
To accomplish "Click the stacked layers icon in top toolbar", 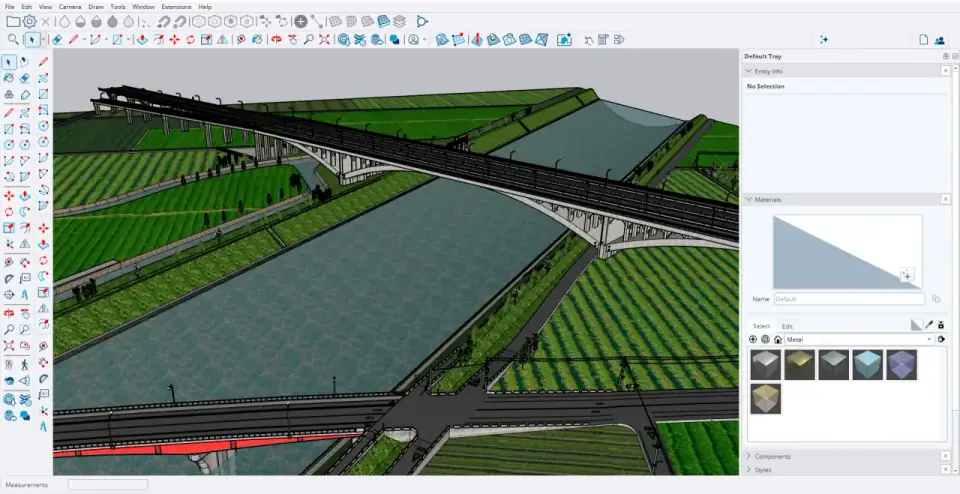I will click(399, 21).
